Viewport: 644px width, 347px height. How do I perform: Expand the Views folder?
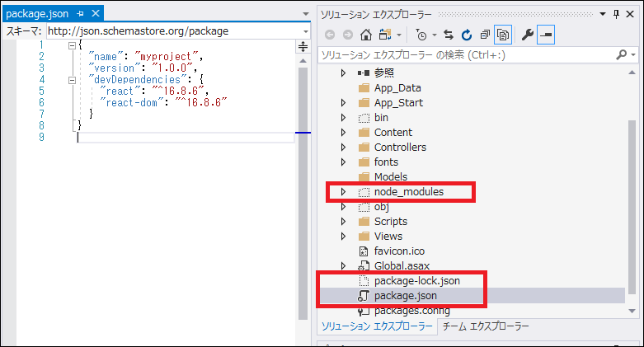point(343,236)
